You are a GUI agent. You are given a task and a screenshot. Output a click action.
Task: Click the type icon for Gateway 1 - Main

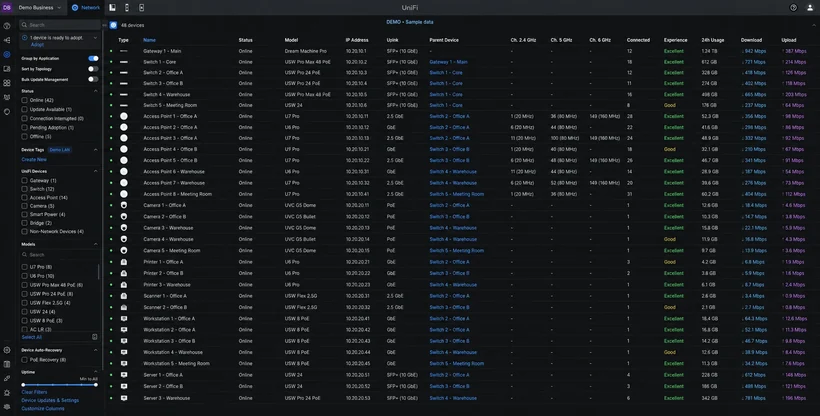[x=123, y=51]
